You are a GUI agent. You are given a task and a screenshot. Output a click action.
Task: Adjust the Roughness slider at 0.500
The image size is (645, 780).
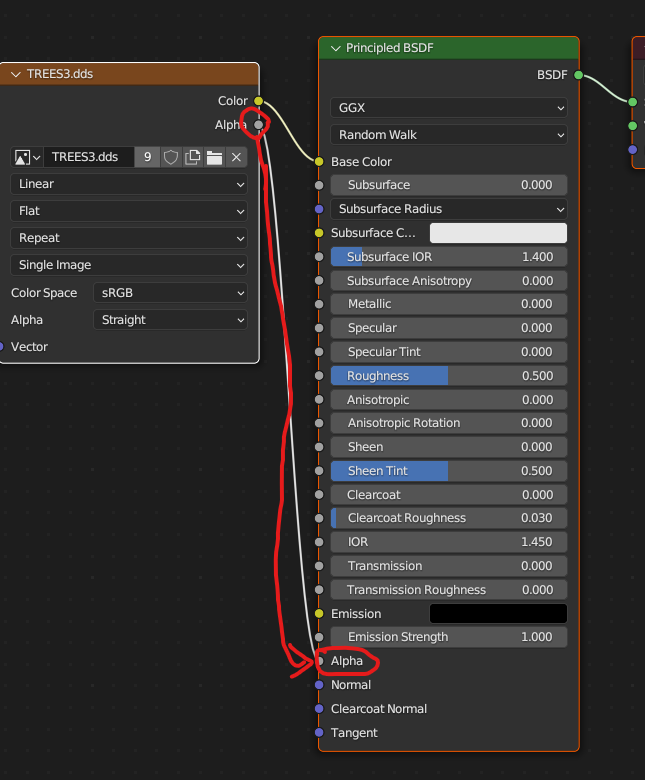(449, 376)
